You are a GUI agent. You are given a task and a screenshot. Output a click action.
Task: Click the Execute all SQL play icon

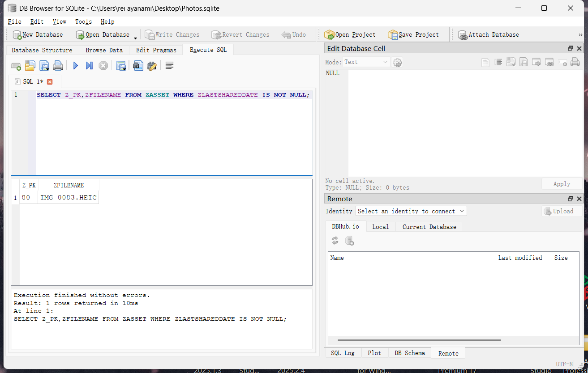point(76,66)
